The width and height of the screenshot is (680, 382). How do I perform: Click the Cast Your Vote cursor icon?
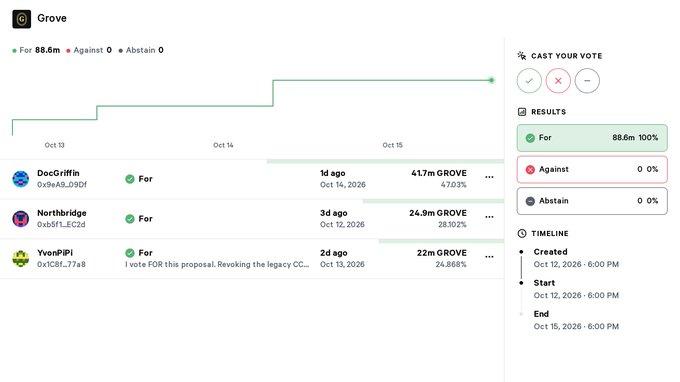coord(522,56)
